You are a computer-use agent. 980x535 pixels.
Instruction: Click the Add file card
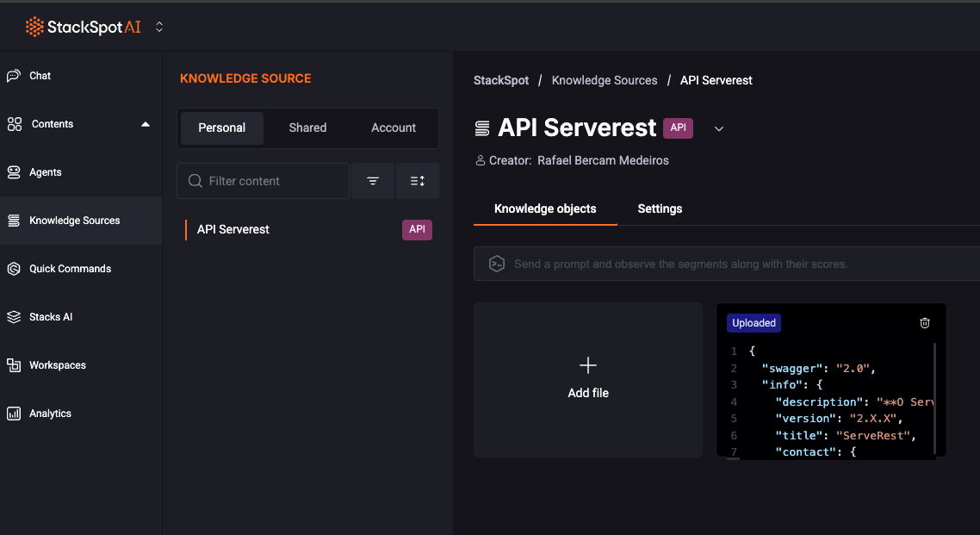pos(588,380)
